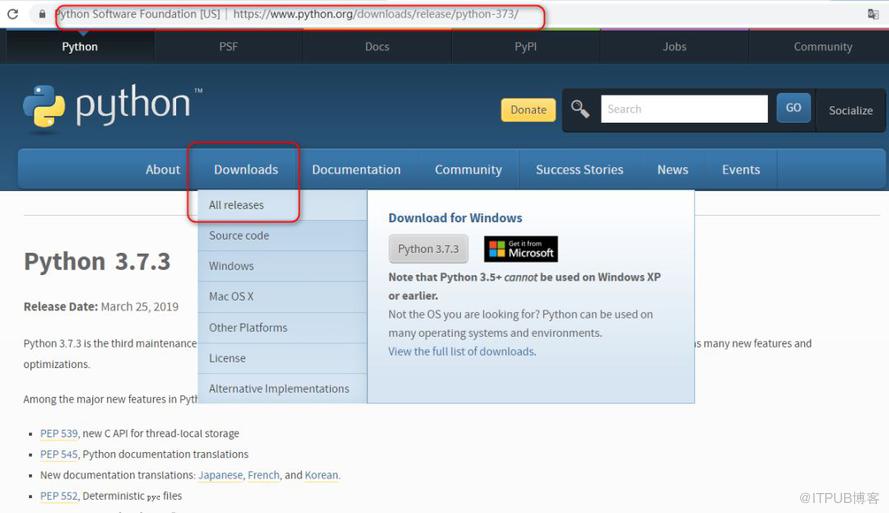Click the padlock site security icon
This screenshot has width=889, height=513.
pyautogui.click(x=42, y=15)
